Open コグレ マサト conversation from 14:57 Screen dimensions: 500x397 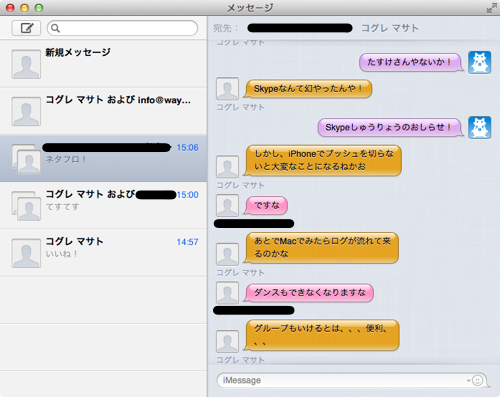(x=103, y=253)
